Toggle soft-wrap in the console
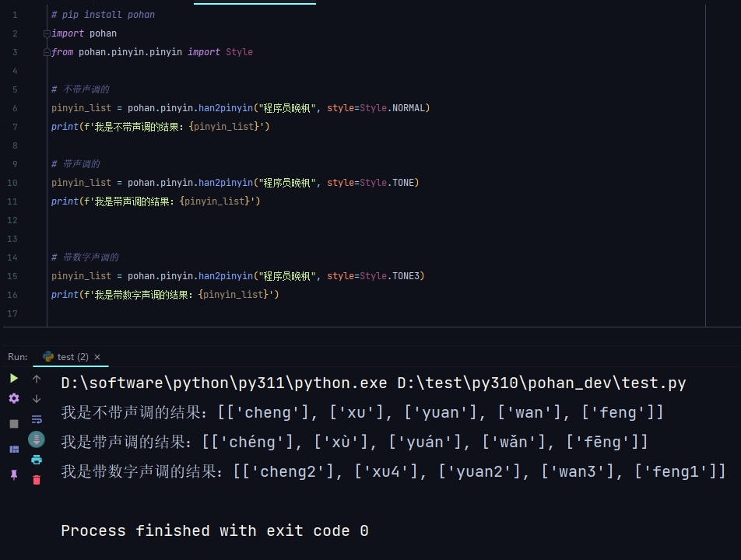This screenshot has height=560, width=741. point(37,419)
